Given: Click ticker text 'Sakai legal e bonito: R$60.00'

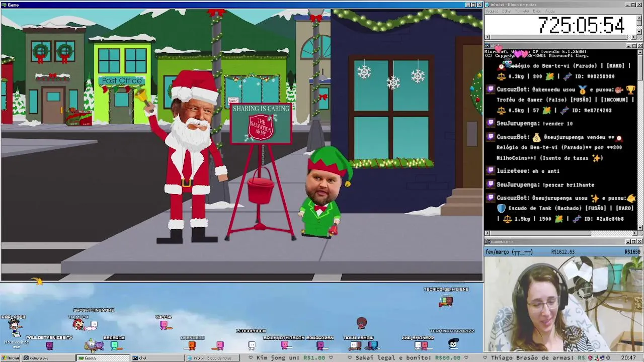Looking at the screenshot, I should pos(408,358).
